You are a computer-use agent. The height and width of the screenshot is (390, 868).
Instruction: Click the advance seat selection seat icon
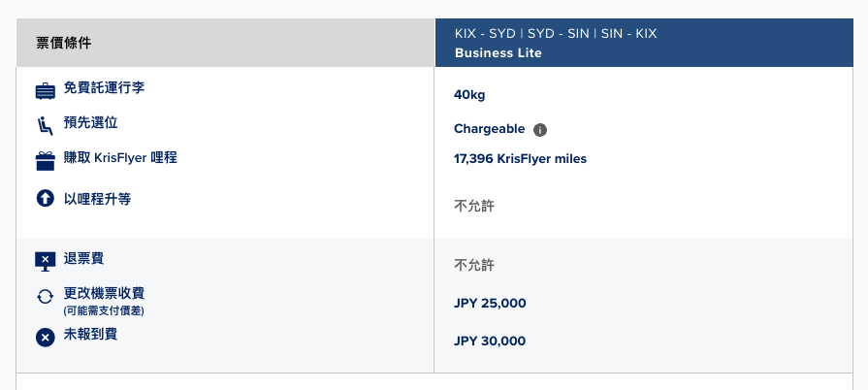tap(46, 126)
